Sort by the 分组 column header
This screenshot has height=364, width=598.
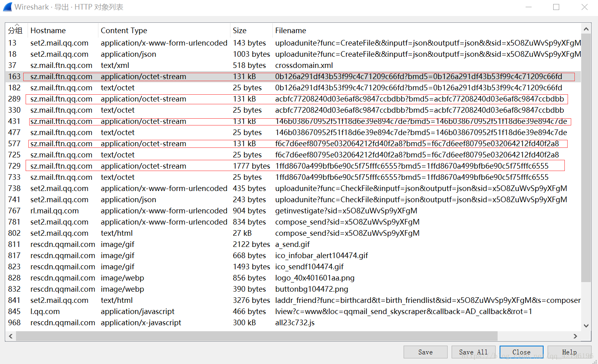(x=15, y=30)
